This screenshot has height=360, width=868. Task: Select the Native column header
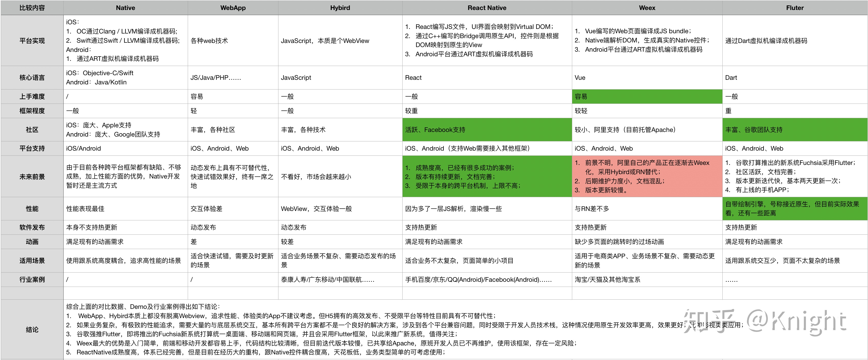pyautogui.click(x=125, y=8)
